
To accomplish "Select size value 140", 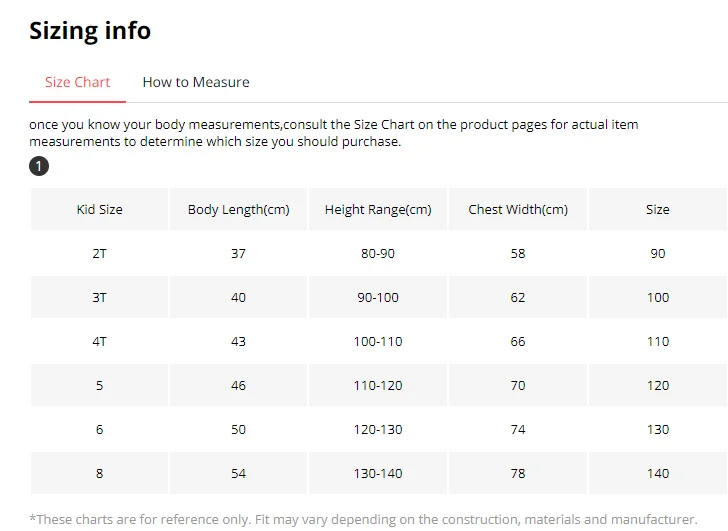I will click(x=658, y=473).
